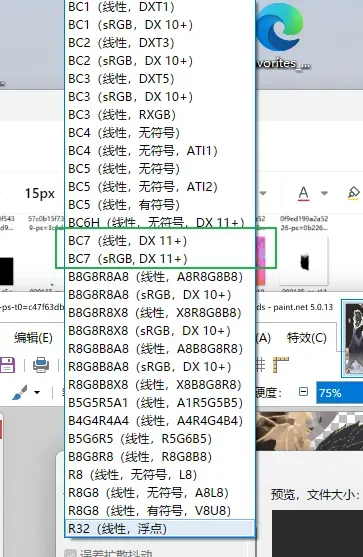Expand the paintbrush tool dropdown arrow

click(37, 393)
